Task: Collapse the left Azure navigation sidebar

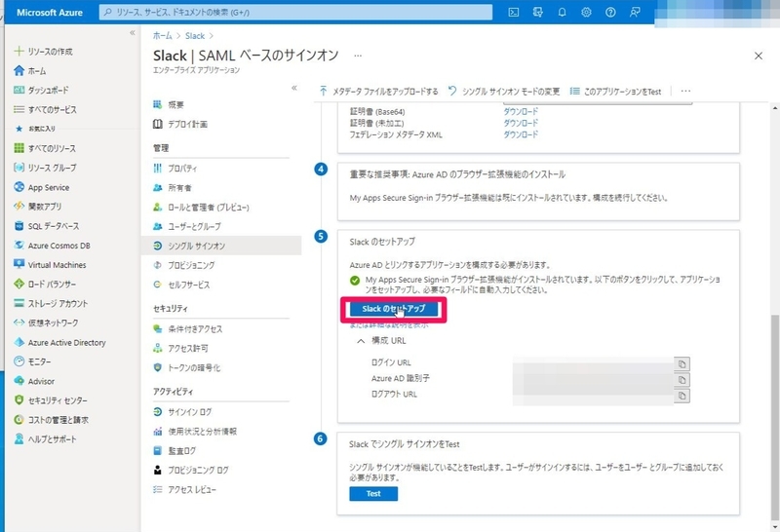Action: [x=133, y=33]
